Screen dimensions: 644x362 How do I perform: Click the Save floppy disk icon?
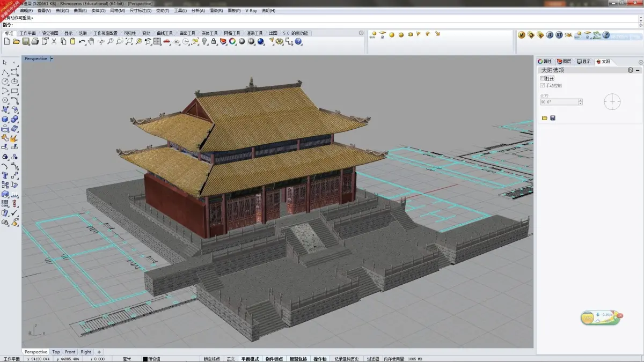point(26,41)
